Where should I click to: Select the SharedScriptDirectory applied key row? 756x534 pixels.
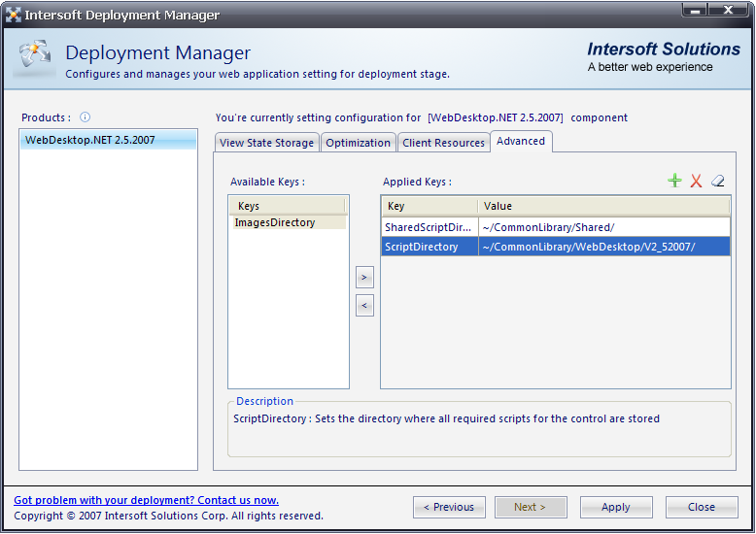click(x=429, y=227)
